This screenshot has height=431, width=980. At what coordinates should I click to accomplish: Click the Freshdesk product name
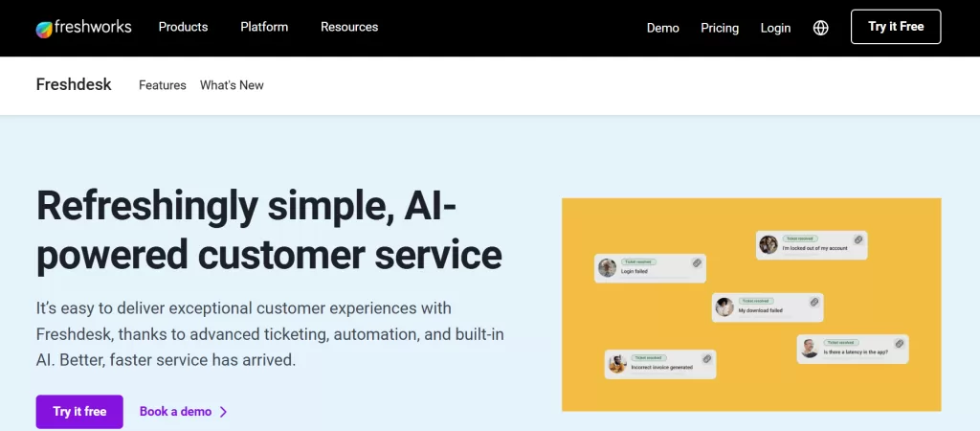tap(74, 84)
